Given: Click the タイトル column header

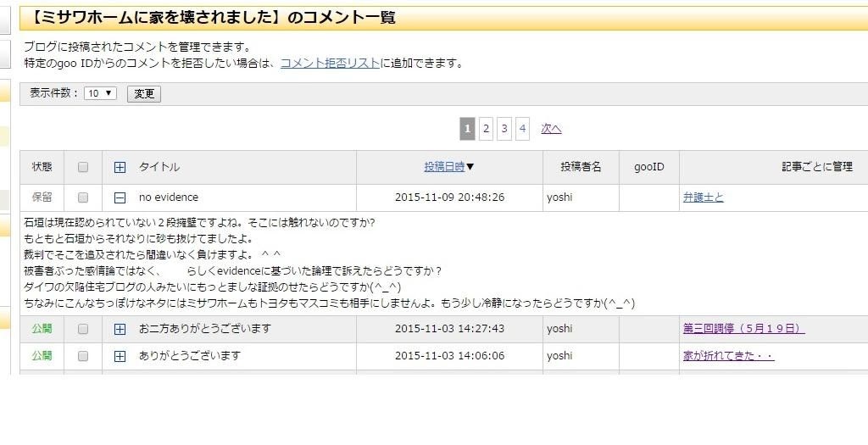Looking at the screenshot, I should click(x=159, y=167).
